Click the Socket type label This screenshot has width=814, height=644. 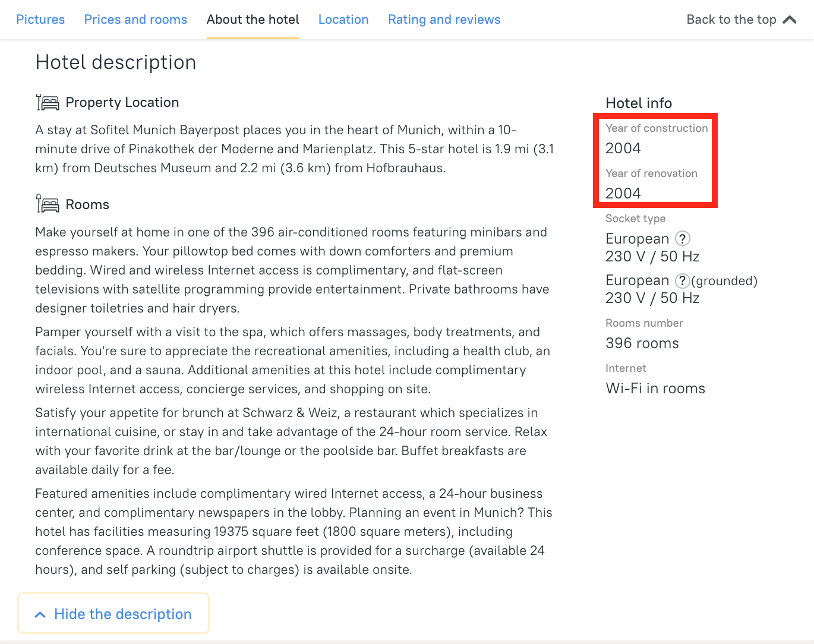635,218
